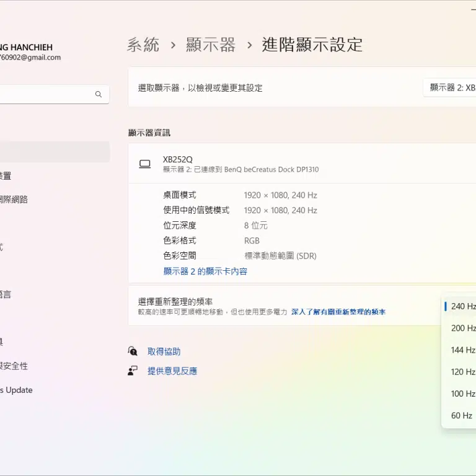
Task: Select 60 Hz in the dropdown list
Action: [x=461, y=415]
